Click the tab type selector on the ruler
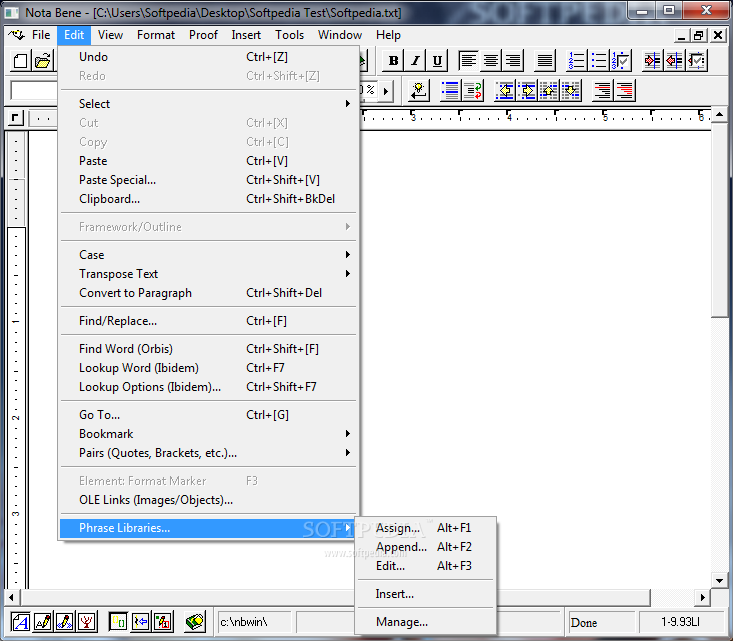 pyautogui.click(x=15, y=118)
